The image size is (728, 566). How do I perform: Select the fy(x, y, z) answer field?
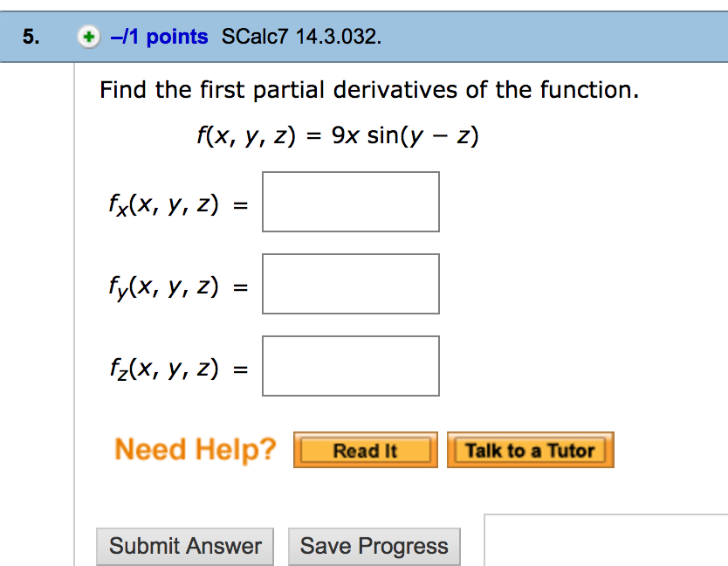(x=350, y=283)
